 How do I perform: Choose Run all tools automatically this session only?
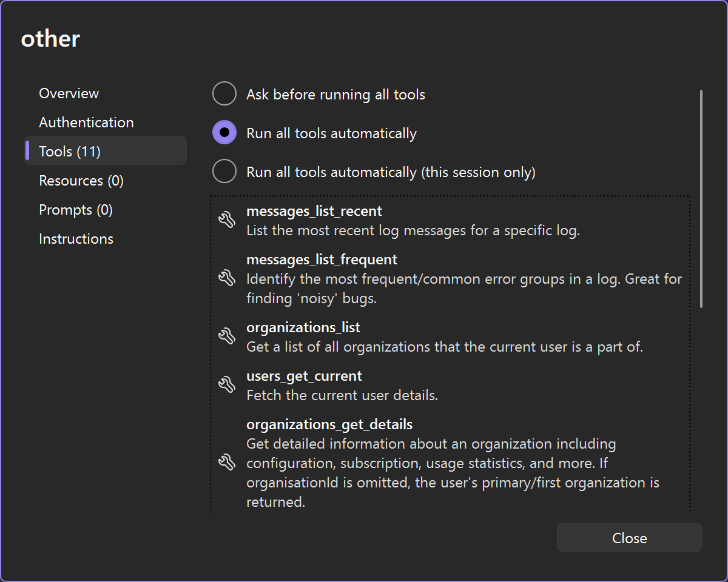point(224,171)
